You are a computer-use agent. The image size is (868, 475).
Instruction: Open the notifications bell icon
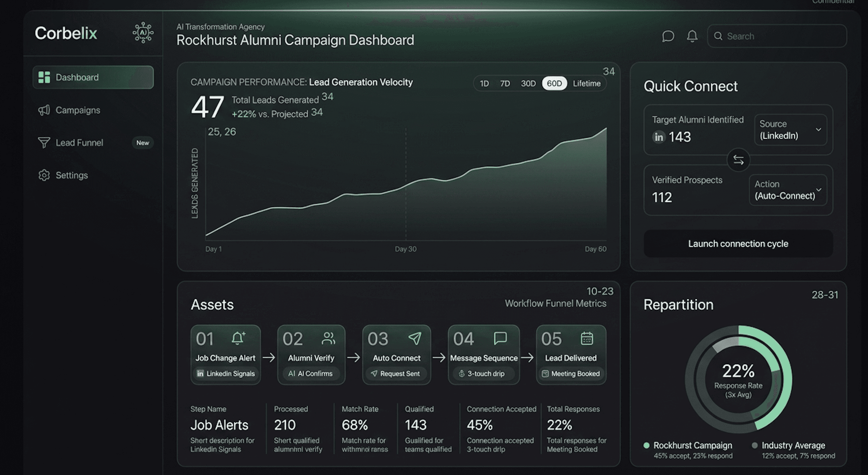(x=692, y=36)
